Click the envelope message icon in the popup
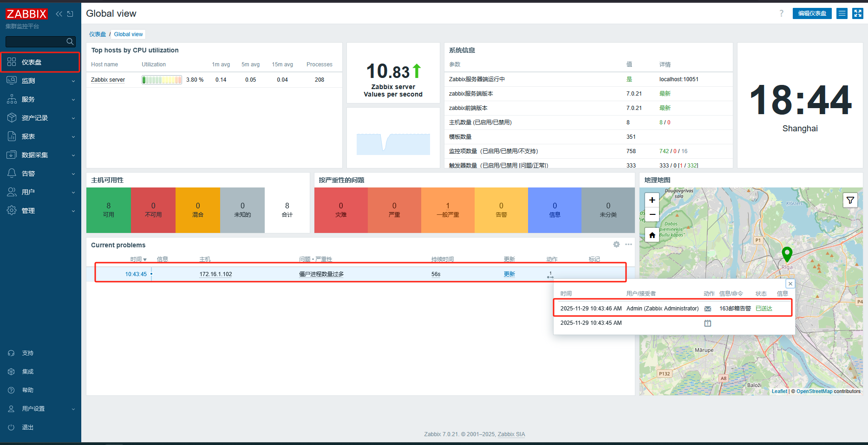This screenshot has width=868, height=445. (708, 309)
